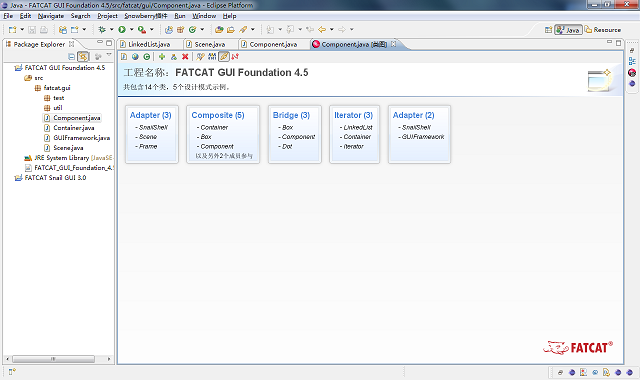Click the Outline fast-view icon in right bar
Screen dimensions: 640x380
(632, 61)
